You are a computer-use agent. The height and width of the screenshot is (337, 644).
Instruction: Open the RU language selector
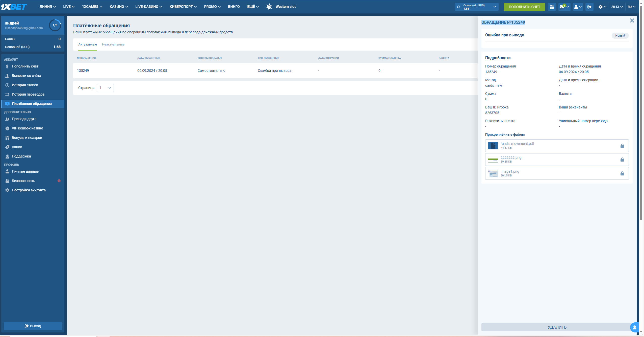[631, 7]
